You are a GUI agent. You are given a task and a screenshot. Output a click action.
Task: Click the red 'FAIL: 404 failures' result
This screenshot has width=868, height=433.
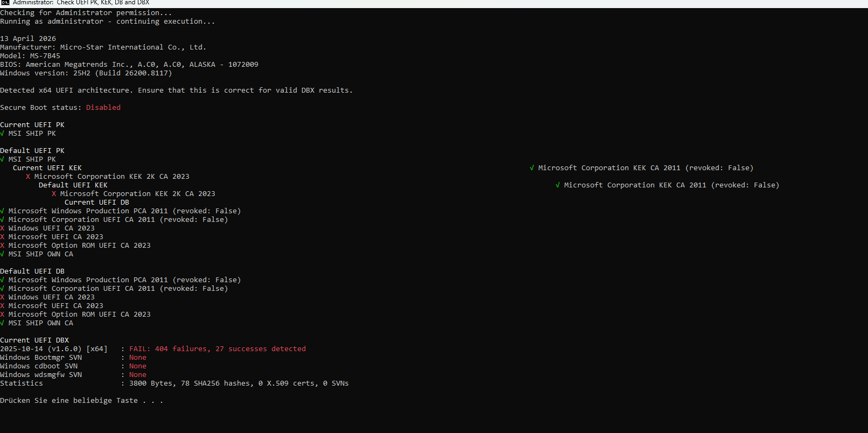(218, 349)
